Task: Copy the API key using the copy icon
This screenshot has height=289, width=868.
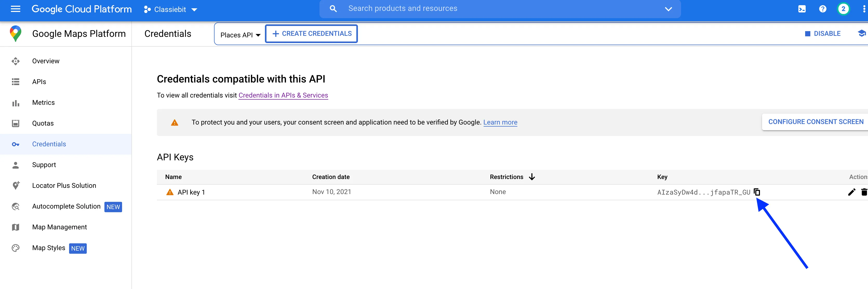Action: click(x=757, y=192)
